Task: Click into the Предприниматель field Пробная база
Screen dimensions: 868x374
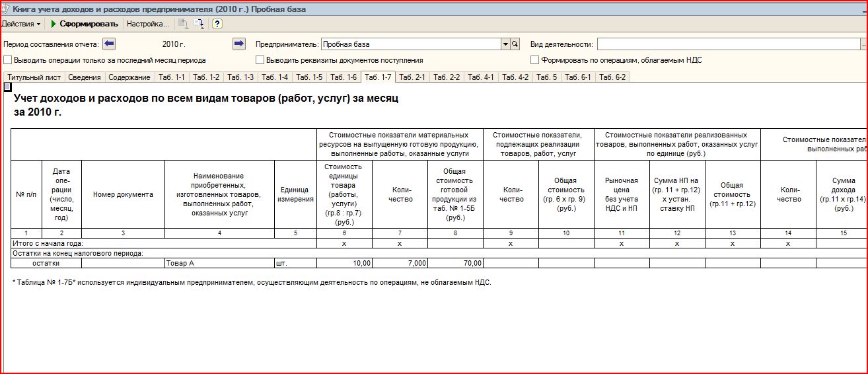Action: (x=411, y=44)
